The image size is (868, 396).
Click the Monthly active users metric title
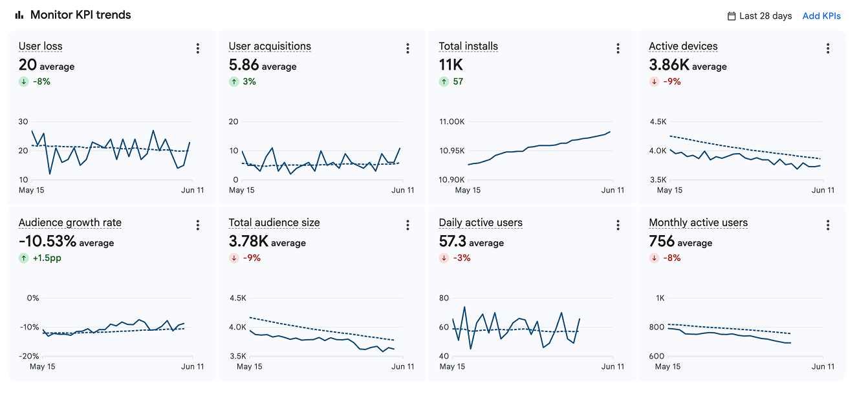click(x=699, y=223)
